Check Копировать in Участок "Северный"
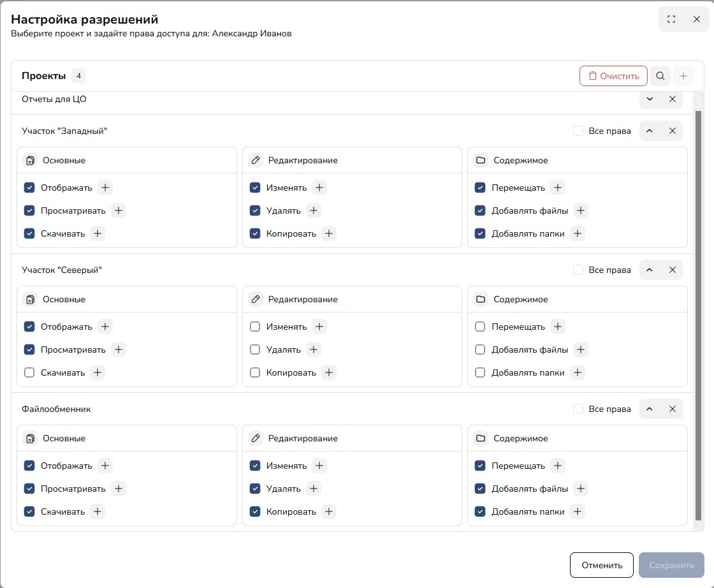This screenshot has height=588, width=714. [255, 372]
